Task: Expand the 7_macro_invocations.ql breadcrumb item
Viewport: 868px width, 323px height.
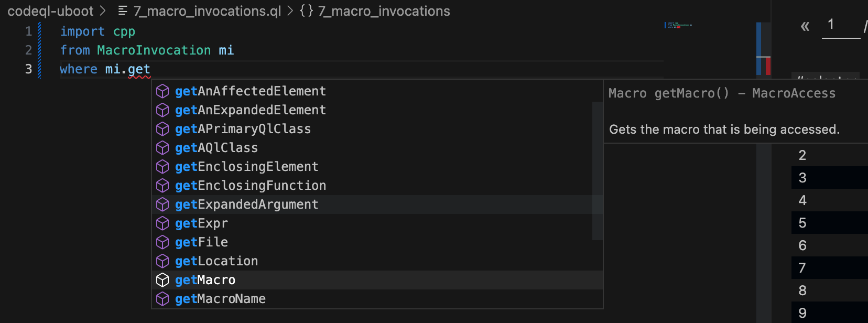Action: [x=207, y=10]
